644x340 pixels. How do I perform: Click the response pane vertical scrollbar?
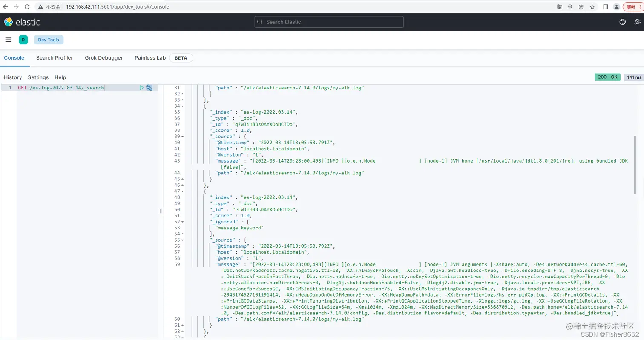point(635,165)
